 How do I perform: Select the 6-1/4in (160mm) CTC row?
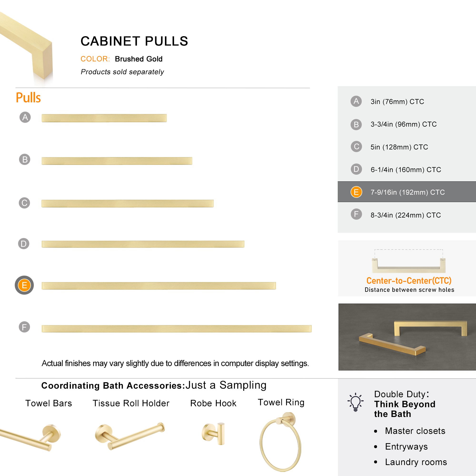407,169
